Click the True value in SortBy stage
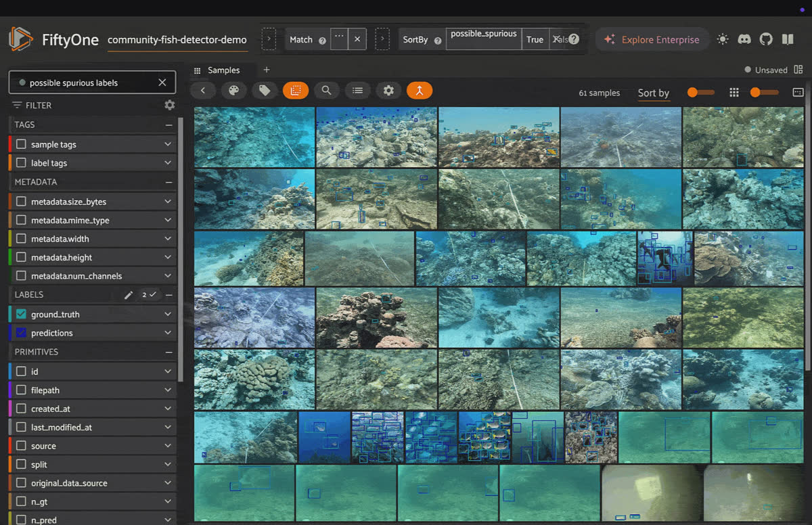 [x=535, y=39]
